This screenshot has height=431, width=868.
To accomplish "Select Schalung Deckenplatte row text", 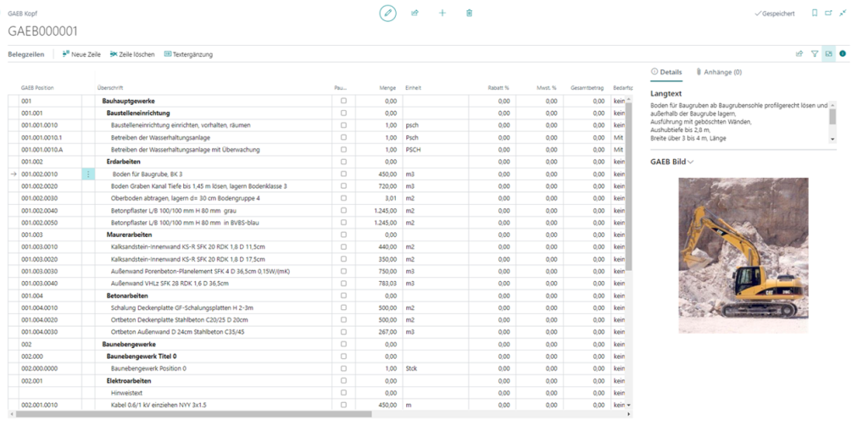I will click(x=182, y=308).
